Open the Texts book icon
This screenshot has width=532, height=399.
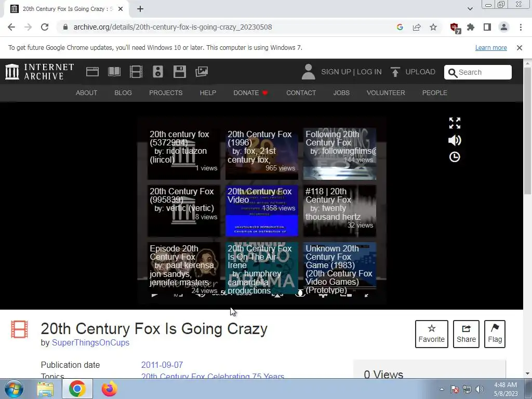click(114, 72)
